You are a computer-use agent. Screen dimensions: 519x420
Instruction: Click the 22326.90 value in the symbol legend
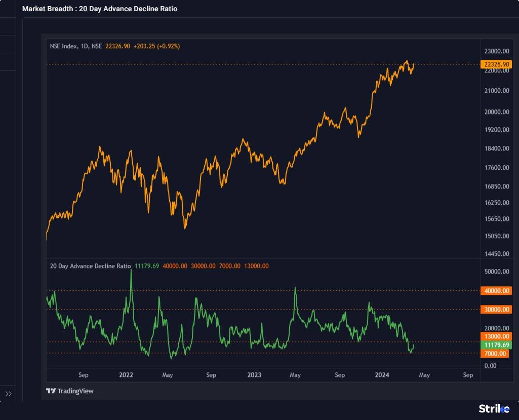(118, 46)
